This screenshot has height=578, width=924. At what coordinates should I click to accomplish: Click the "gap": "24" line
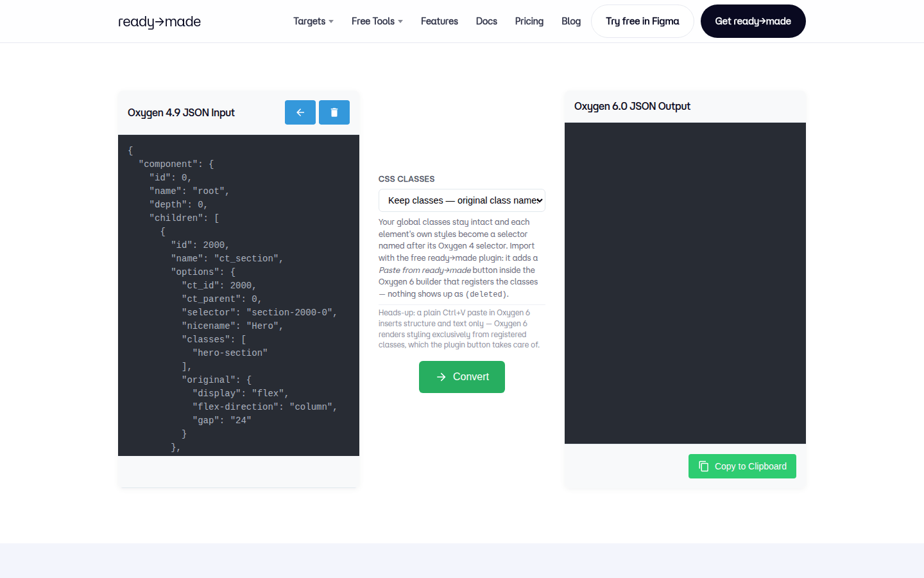[x=222, y=420]
